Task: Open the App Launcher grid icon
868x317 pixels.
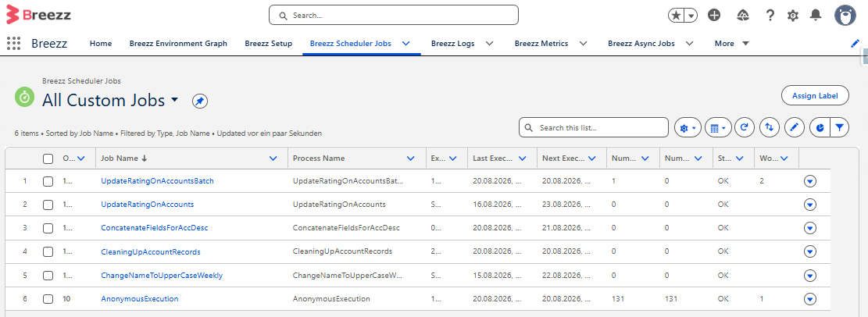Action: click(13, 43)
